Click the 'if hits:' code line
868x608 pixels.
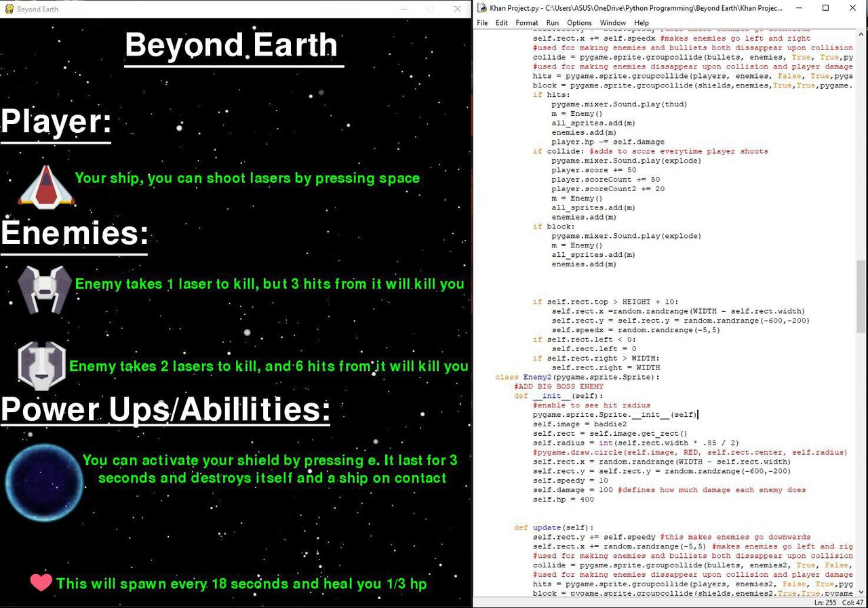pos(551,95)
